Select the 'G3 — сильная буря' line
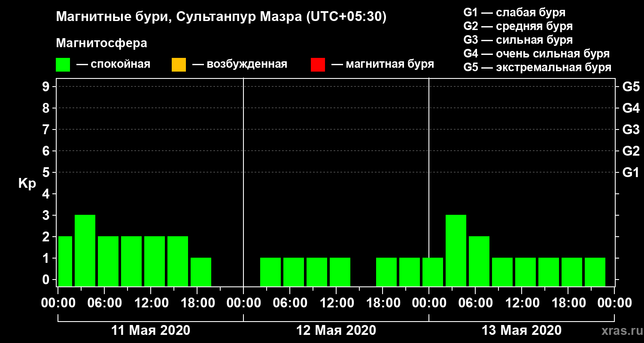644x343 pixels. coord(518,40)
